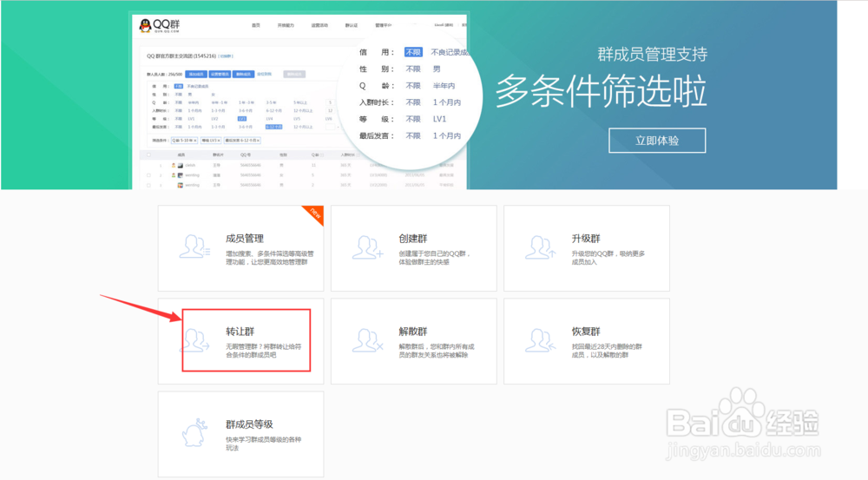Select 男 option beside 性别 in magnifier
The width and height of the screenshot is (868, 480).
tap(437, 69)
